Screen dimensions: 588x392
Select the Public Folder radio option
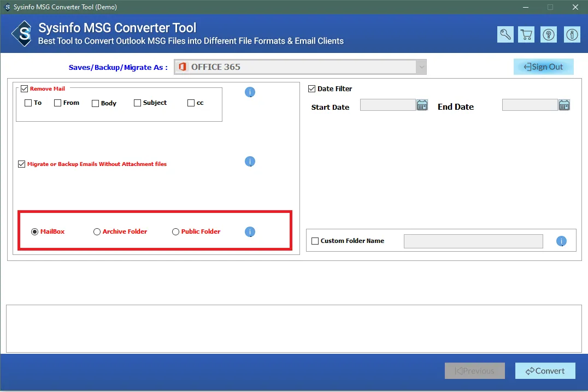175,231
